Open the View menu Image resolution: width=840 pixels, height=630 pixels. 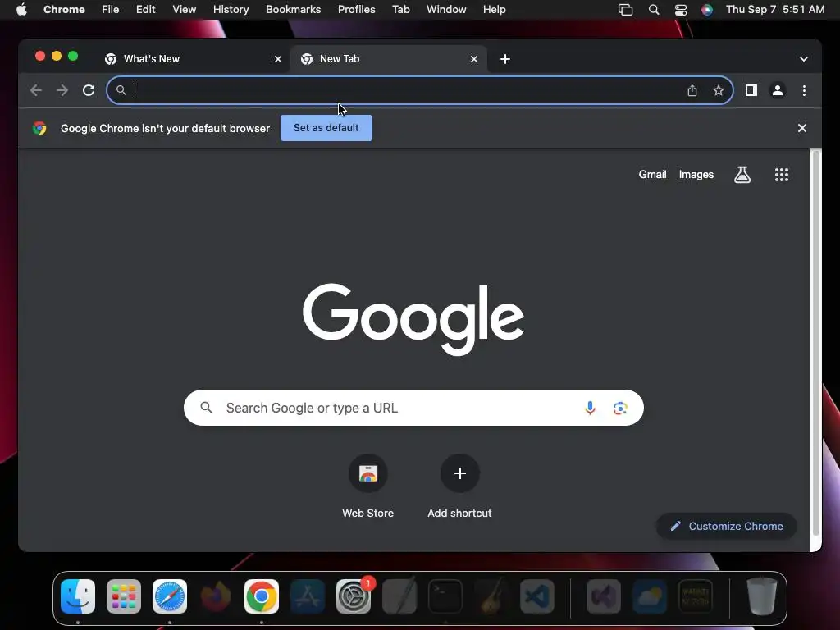pos(184,10)
